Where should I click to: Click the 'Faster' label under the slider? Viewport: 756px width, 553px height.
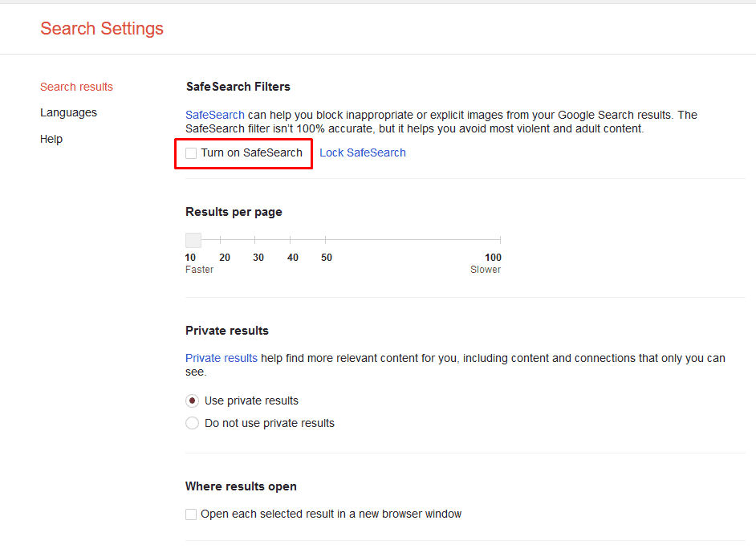pos(199,270)
